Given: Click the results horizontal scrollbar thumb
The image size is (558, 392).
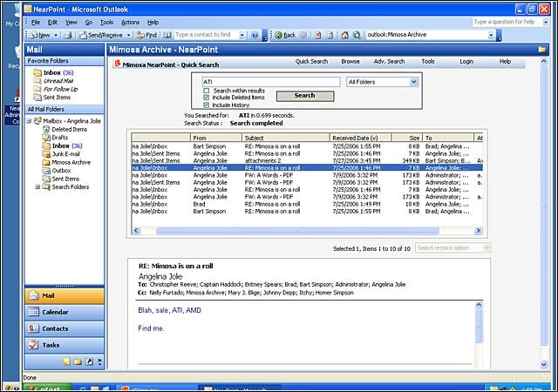Looking at the screenshot, I should pos(297,231).
